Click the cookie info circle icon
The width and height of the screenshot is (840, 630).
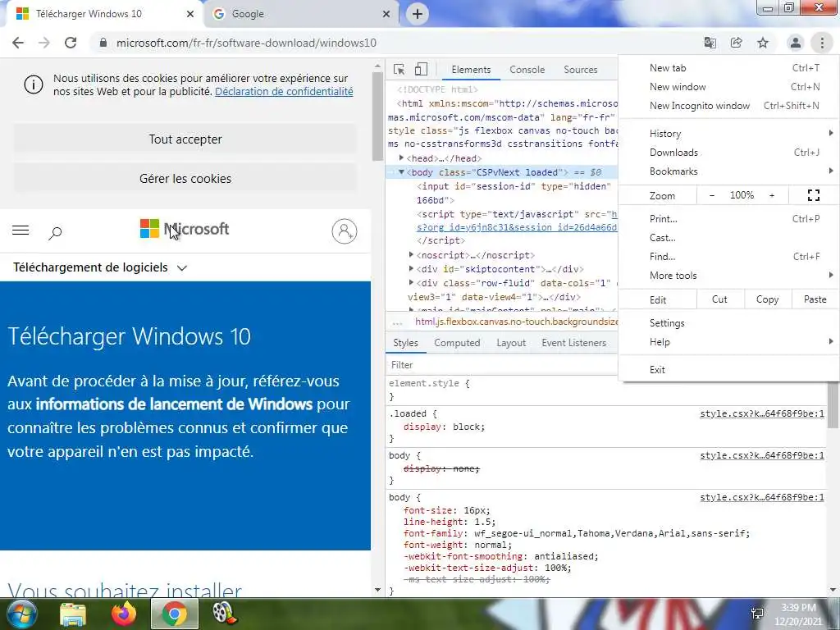click(33, 84)
